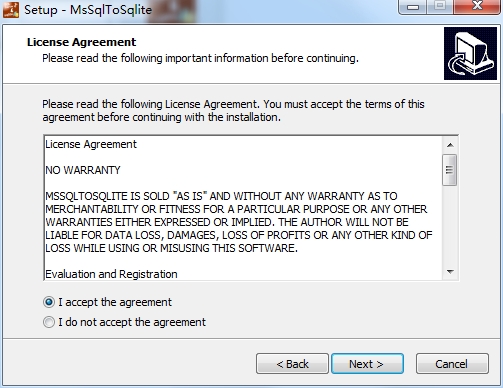Click the license scrollbar thumb grip

pyautogui.click(x=450, y=170)
